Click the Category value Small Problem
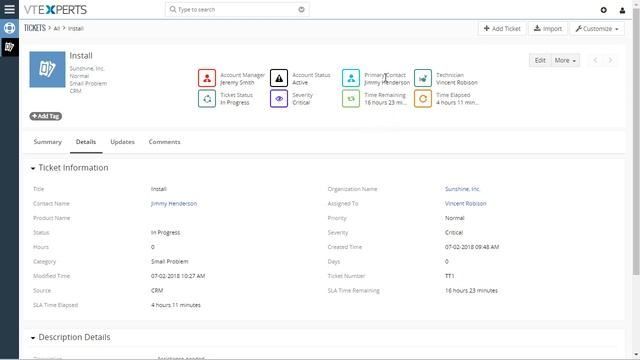 tap(170, 261)
